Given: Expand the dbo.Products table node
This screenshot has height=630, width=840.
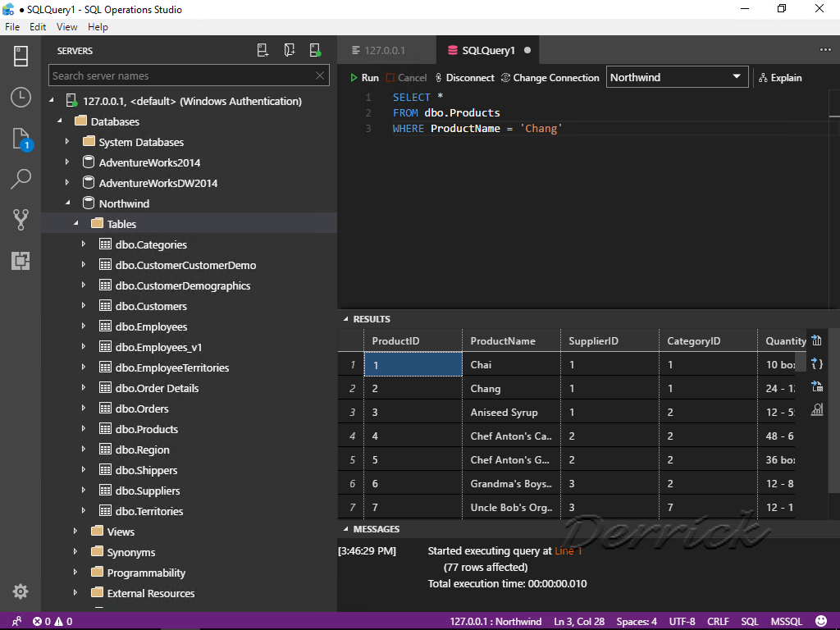Looking at the screenshot, I should coord(83,429).
